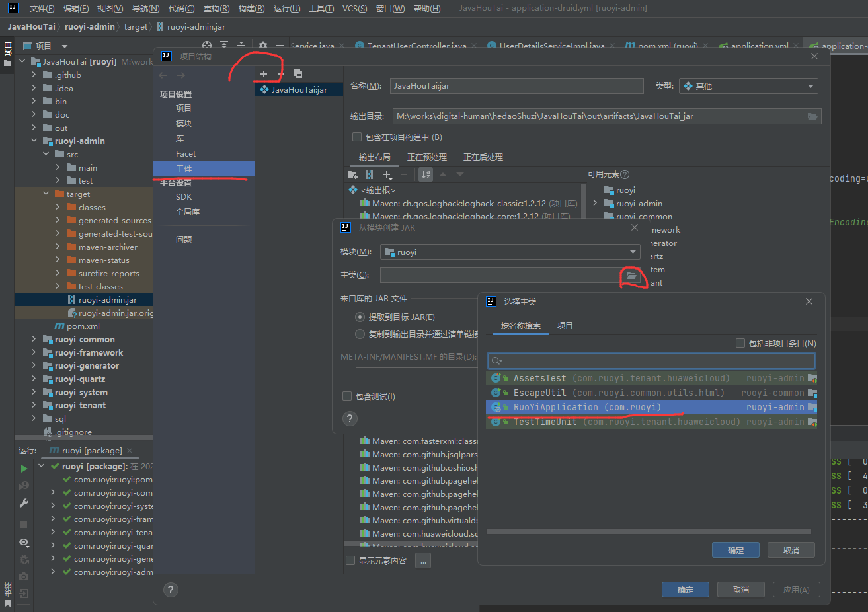
Task: Open the Bookmarks tool window
Action: [x=7, y=593]
